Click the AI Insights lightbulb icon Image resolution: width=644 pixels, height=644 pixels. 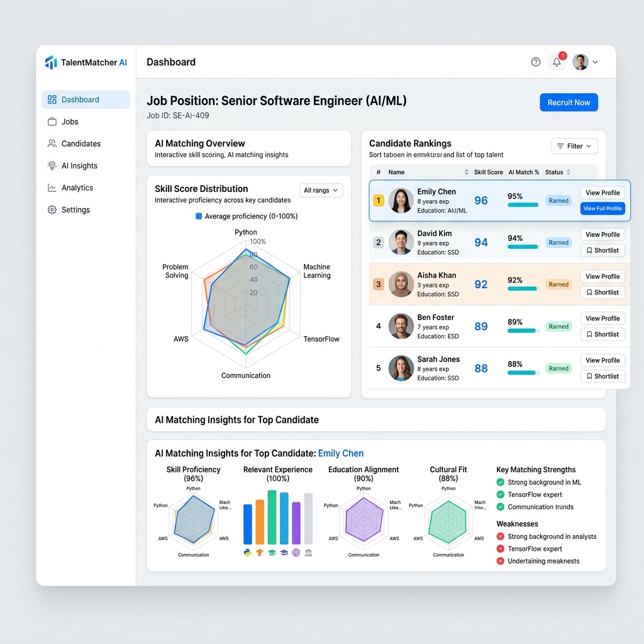52,166
